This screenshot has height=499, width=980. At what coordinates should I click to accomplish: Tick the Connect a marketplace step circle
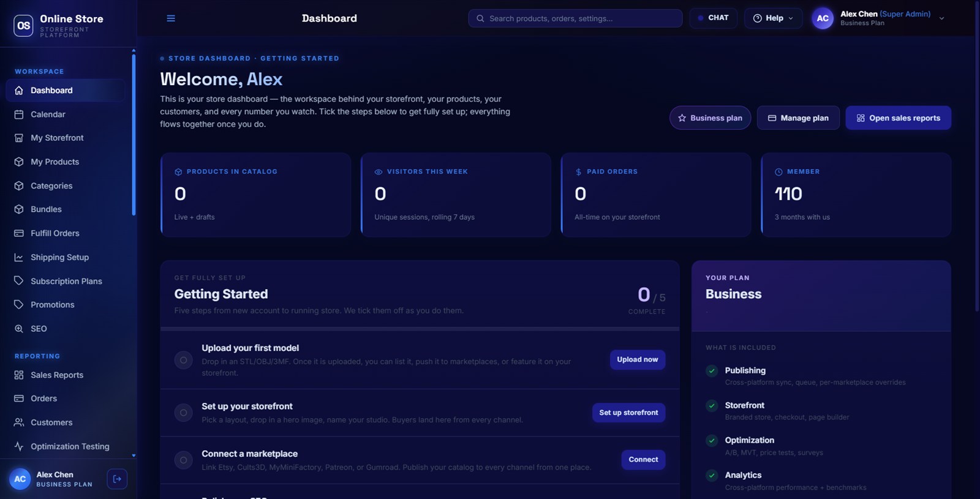click(x=183, y=460)
